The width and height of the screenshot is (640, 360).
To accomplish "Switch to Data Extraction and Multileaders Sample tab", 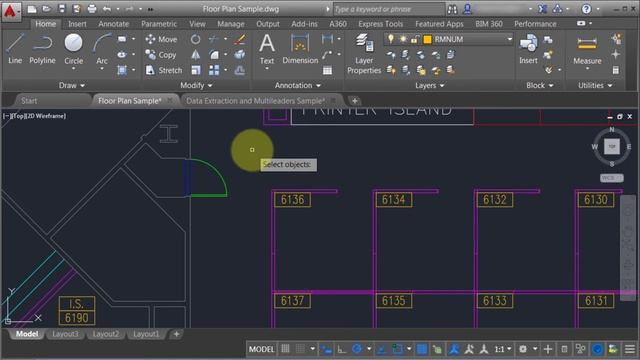I will click(x=256, y=101).
